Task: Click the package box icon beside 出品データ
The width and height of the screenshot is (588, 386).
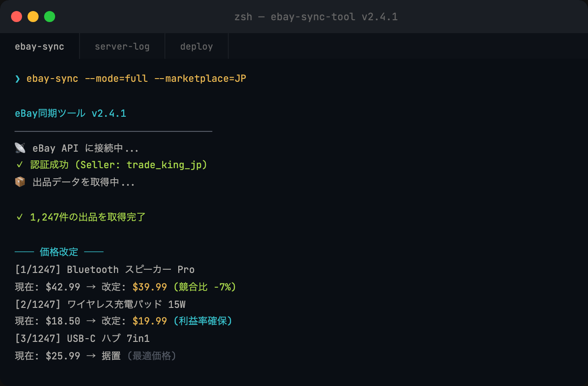Action: pyautogui.click(x=20, y=182)
